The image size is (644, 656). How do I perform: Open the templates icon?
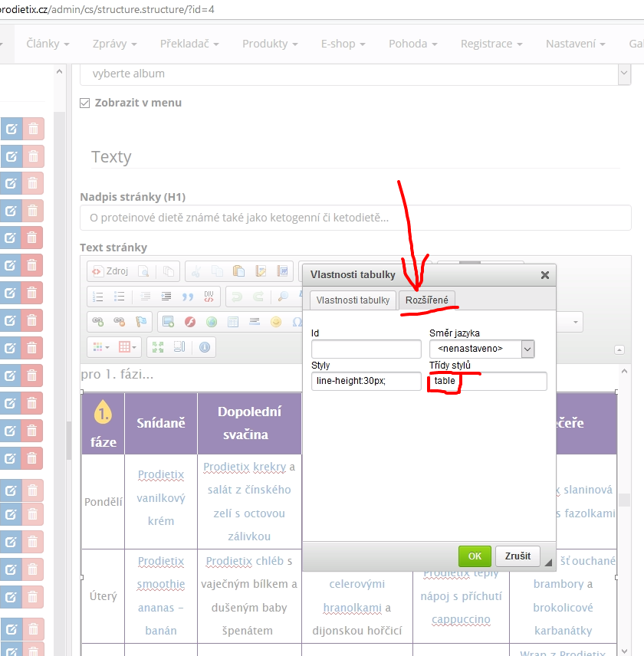pyautogui.click(x=168, y=271)
